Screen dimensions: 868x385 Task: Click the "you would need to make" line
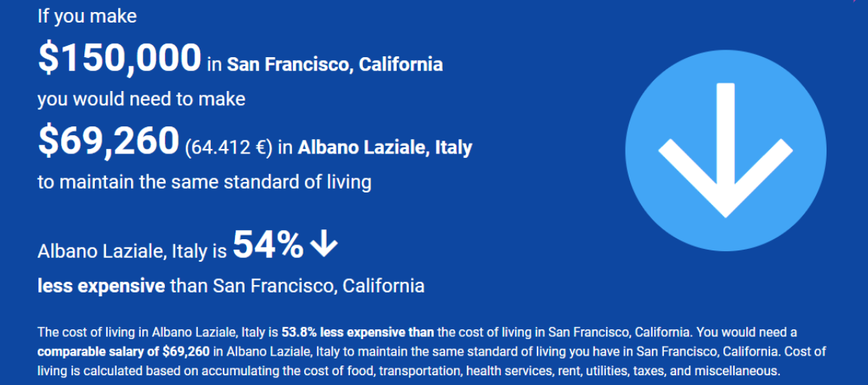point(142,99)
